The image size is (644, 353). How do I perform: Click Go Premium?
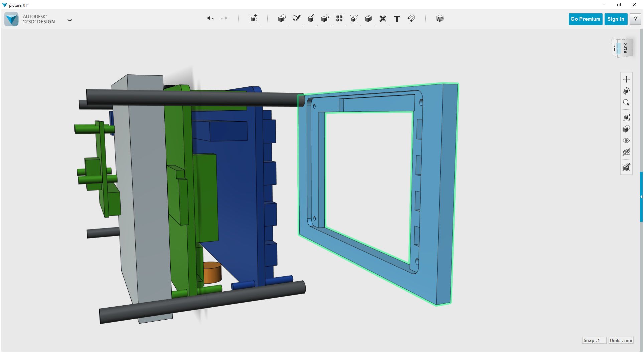click(585, 19)
